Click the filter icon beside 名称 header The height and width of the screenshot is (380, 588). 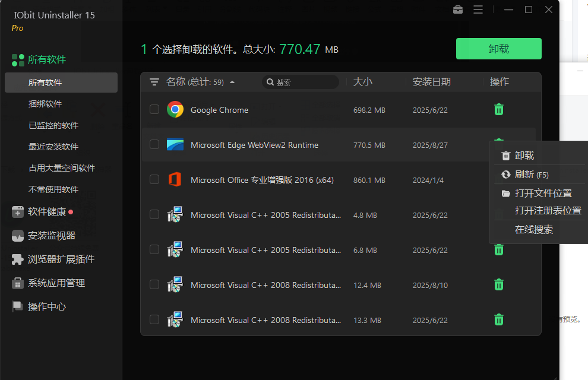pyautogui.click(x=154, y=82)
